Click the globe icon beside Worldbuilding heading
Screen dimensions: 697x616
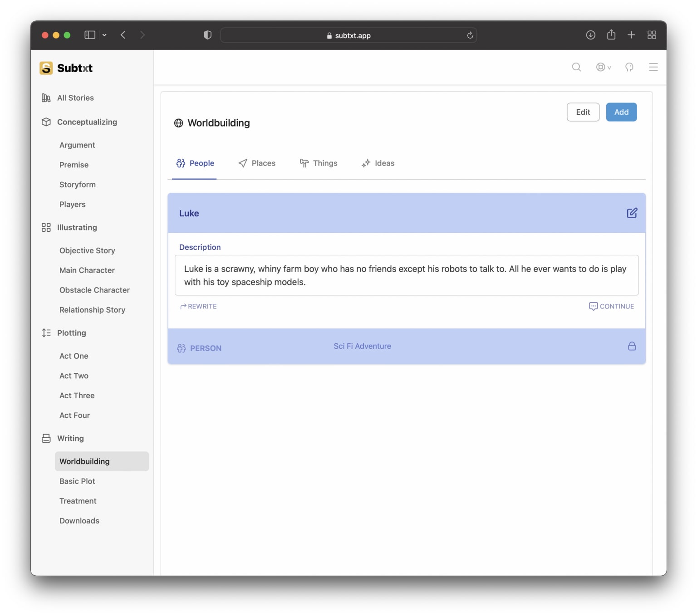click(x=179, y=123)
